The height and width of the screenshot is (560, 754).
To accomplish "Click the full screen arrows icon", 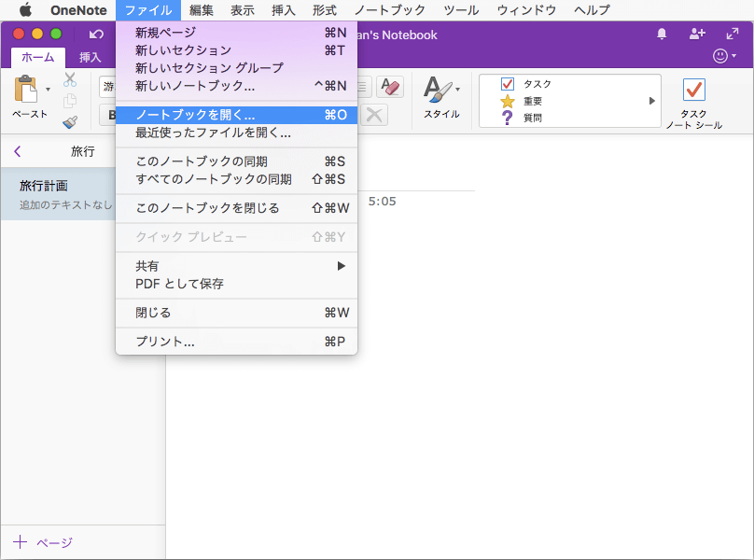I will coord(732,34).
